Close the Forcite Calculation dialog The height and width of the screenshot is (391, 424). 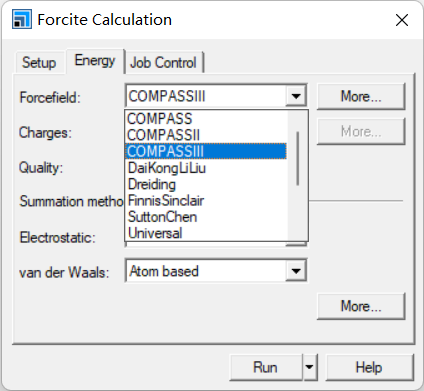tap(402, 20)
